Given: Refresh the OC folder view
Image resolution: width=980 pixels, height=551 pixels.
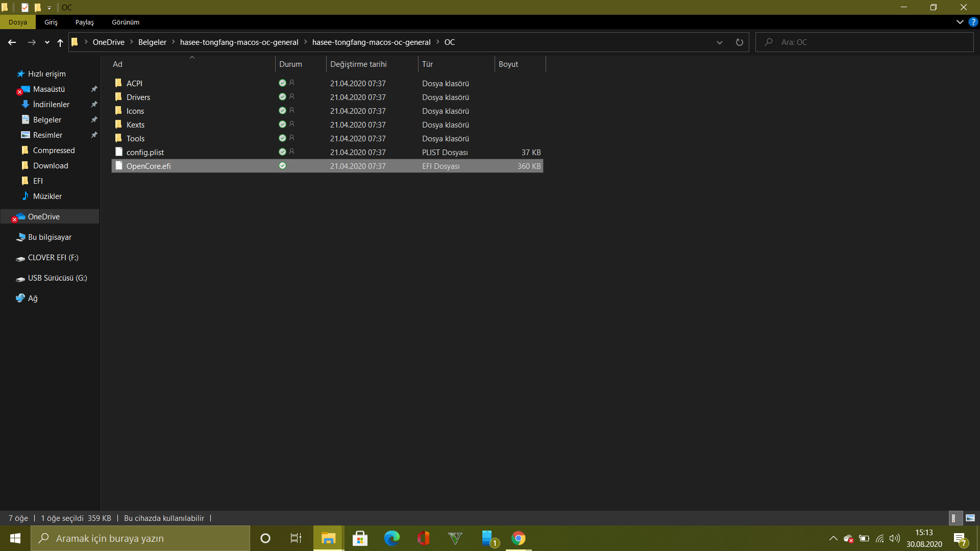Looking at the screenshot, I should coord(739,42).
